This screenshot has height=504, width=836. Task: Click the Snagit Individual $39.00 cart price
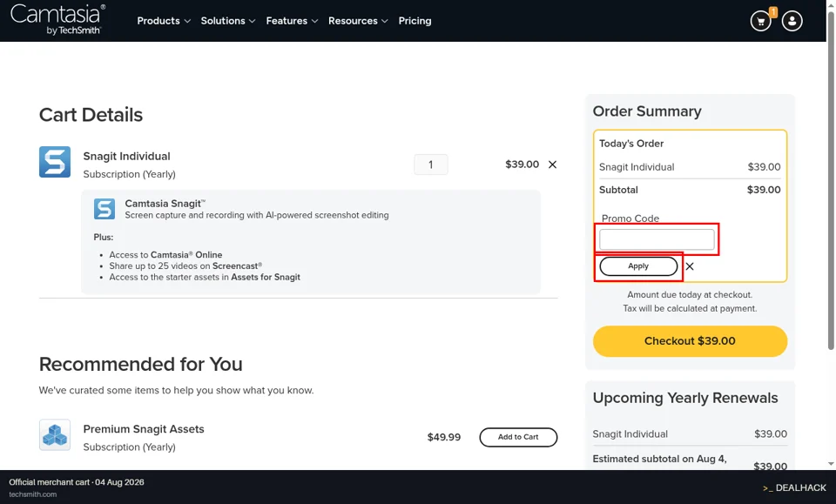point(522,165)
